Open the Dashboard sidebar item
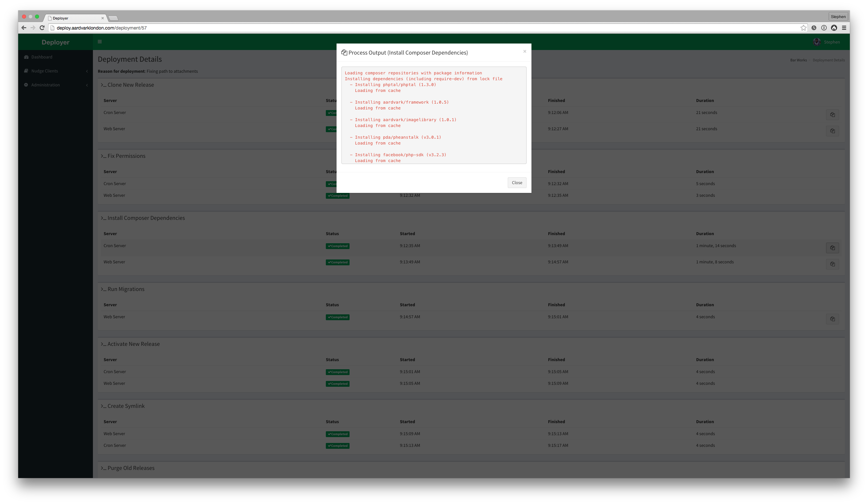 56,57
